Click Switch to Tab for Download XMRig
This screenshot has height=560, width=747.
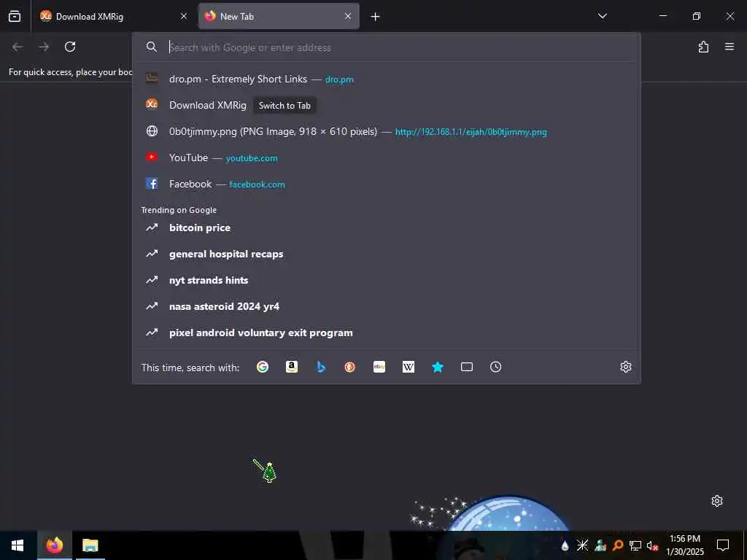(285, 106)
